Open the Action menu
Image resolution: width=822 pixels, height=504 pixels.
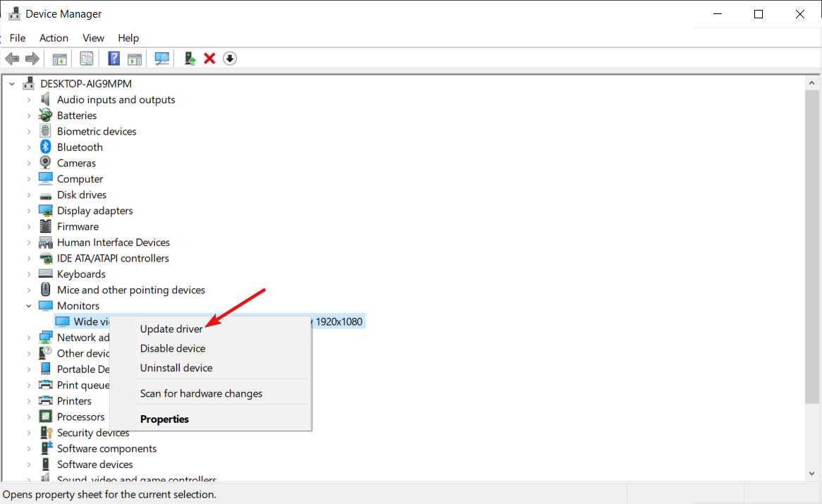[x=54, y=38]
